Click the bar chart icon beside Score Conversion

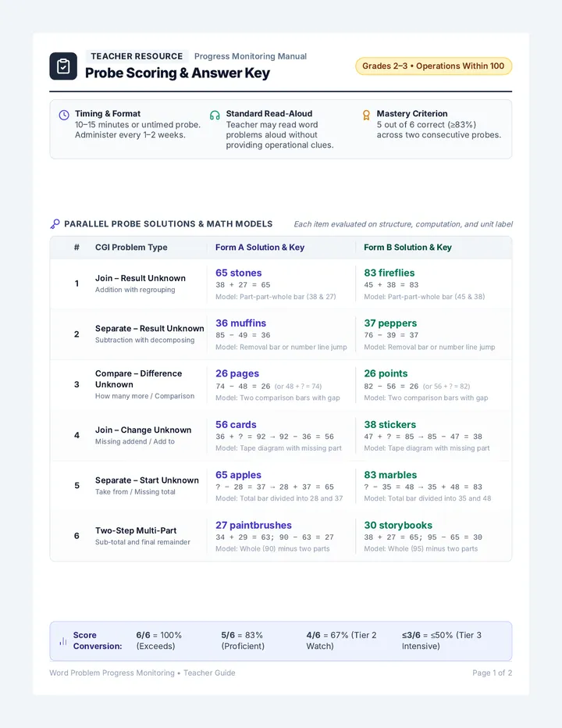(63, 641)
